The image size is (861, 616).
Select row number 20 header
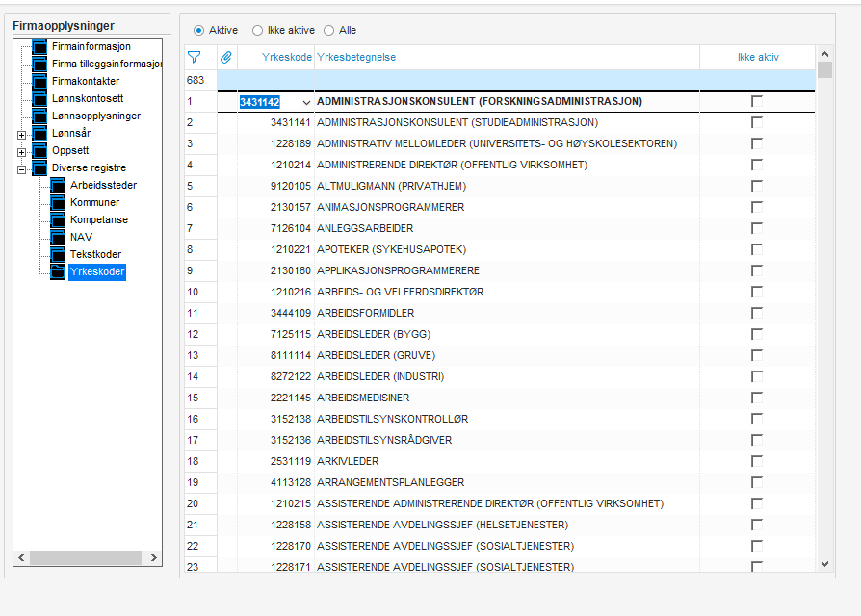200,503
